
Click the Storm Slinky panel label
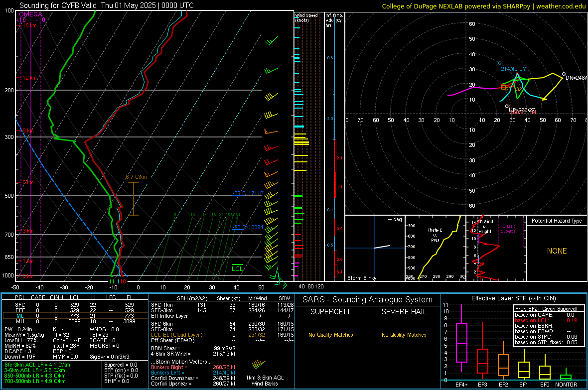click(x=361, y=278)
